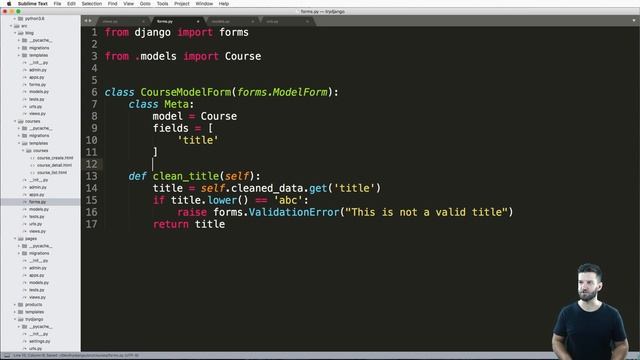Open course_detail.html in the sidebar
This screenshot has width=640, height=360.
point(54,165)
